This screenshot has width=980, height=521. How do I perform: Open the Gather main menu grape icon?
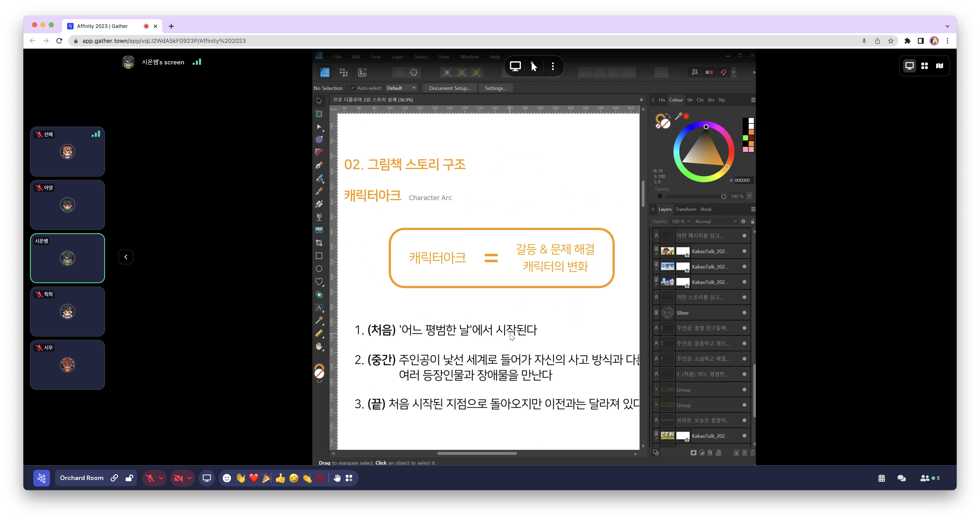[x=41, y=478]
